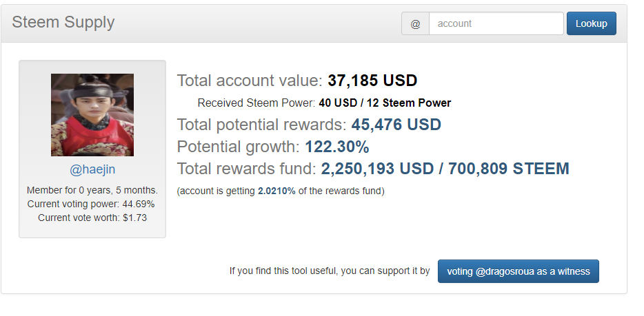Viewport: 644px width, 316px height.
Task: Click the current vote worth $1.73 line
Action: (x=92, y=218)
